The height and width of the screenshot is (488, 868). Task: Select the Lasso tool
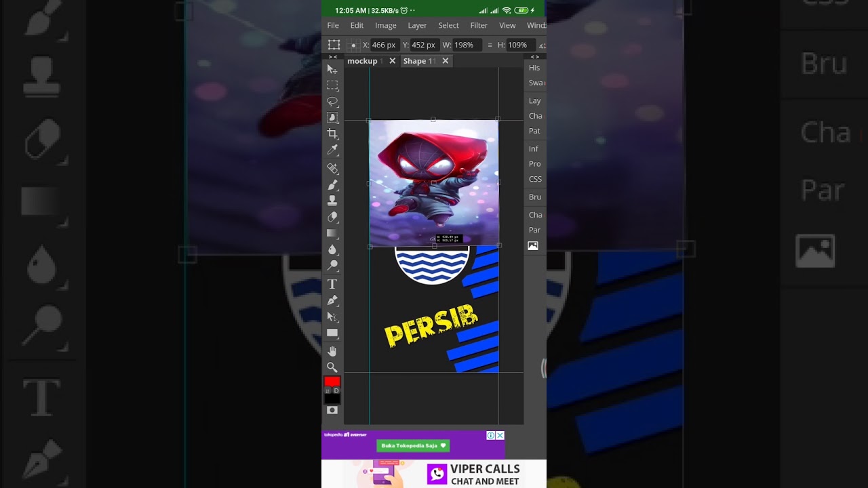point(332,102)
